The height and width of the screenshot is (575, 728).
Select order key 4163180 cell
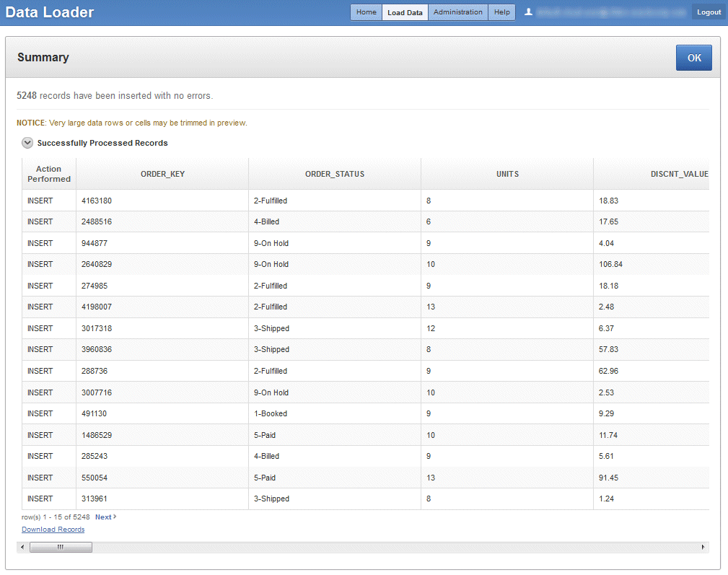click(162, 201)
